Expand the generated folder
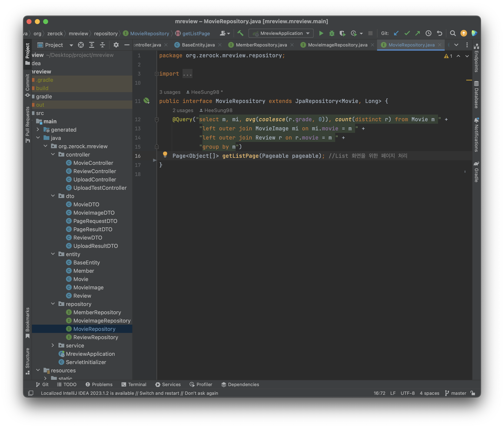Image resolution: width=504 pixels, height=428 pixels. click(x=38, y=130)
